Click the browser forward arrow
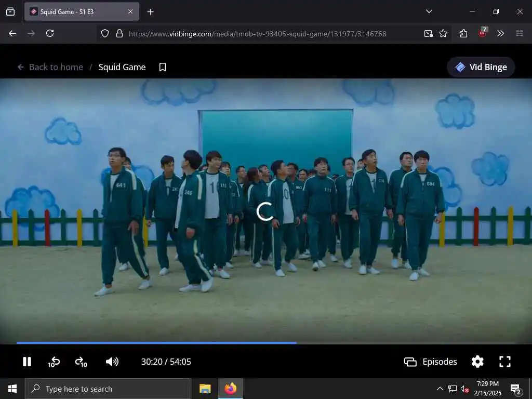 coord(31,33)
